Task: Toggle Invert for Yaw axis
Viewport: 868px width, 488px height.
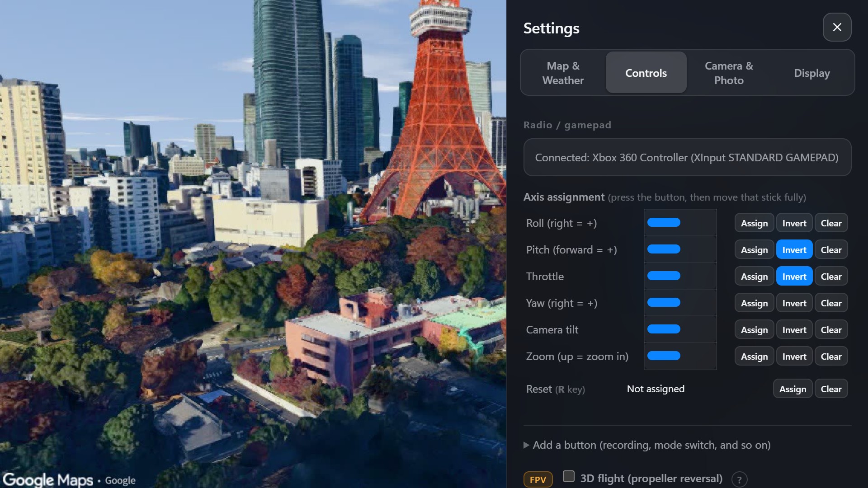Action: tap(794, 303)
